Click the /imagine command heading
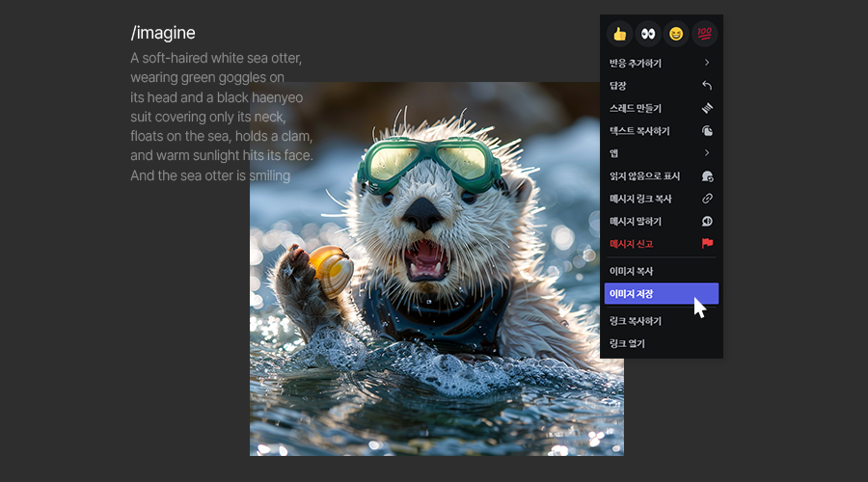Viewport: 868px width, 482px height. click(163, 33)
